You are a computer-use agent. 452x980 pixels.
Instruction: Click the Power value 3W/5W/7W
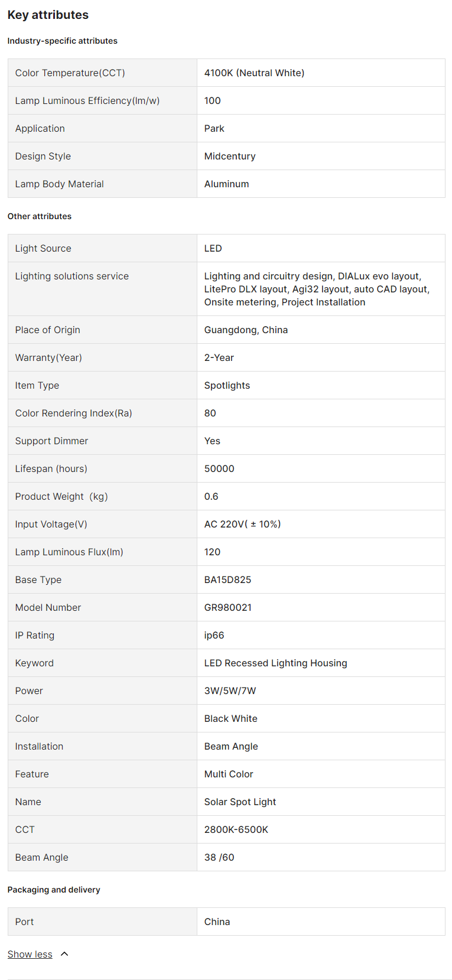(230, 691)
